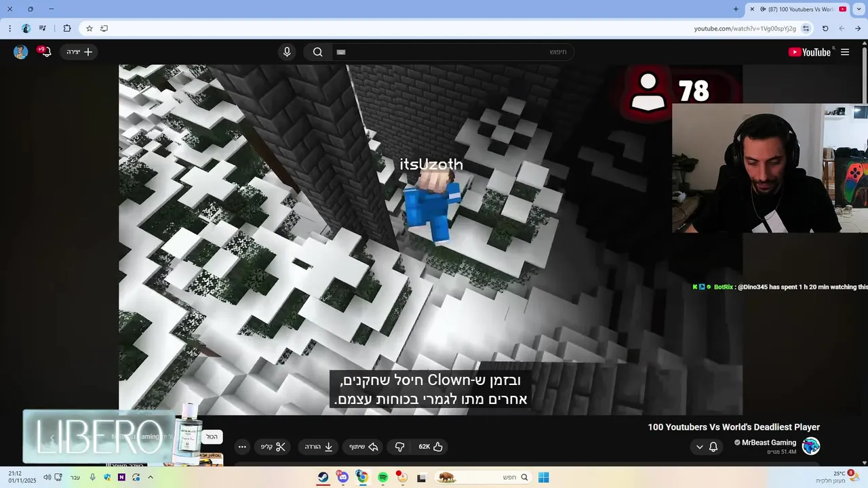Close the 100 Youtubers tab

click(x=752, y=9)
